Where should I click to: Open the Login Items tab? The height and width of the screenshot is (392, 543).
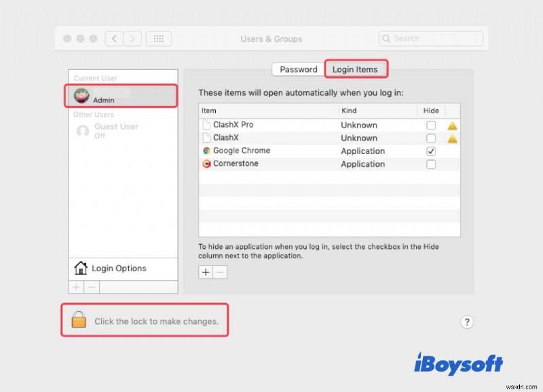356,68
